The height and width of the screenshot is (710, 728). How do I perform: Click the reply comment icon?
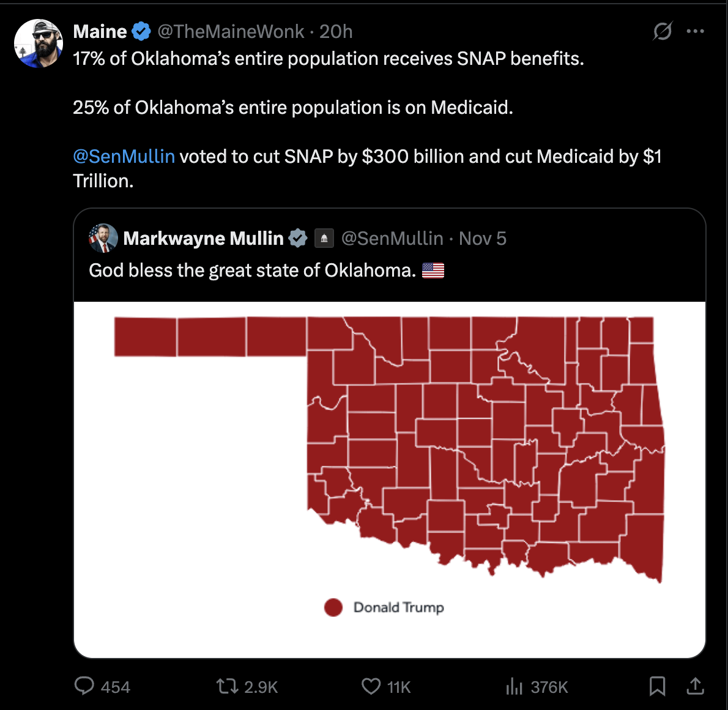point(84,686)
